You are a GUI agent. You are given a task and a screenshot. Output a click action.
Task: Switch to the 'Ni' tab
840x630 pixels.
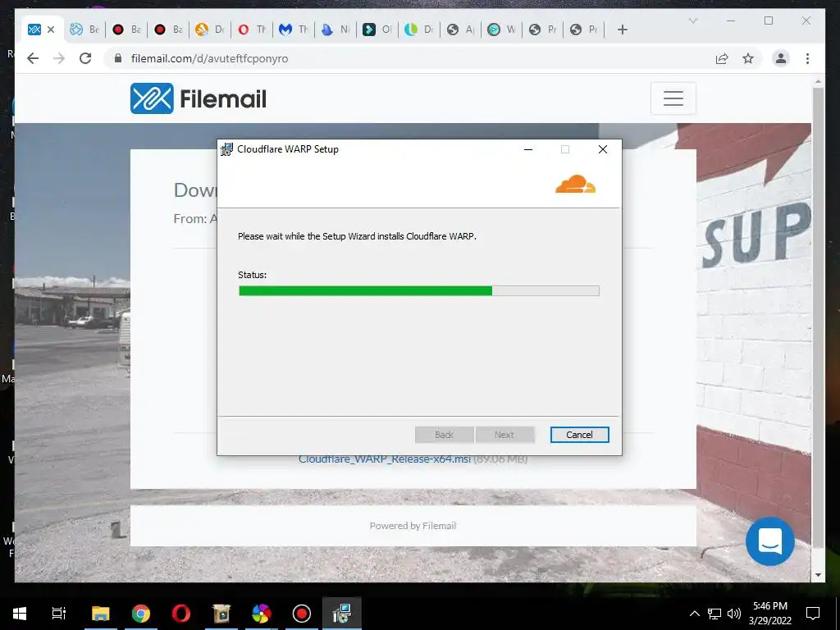pyautogui.click(x=336, y=30)
